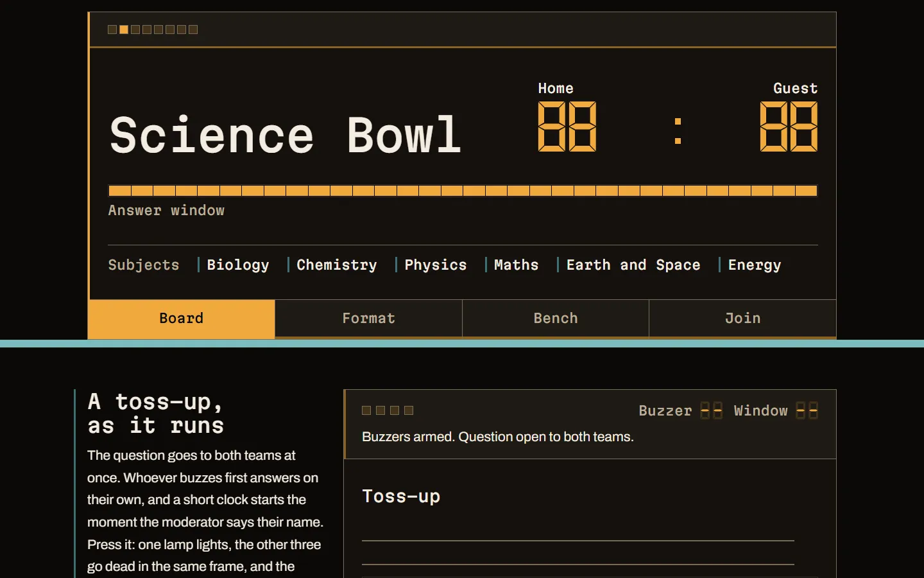Click the "Answer window" caption

tap(166, 211)
